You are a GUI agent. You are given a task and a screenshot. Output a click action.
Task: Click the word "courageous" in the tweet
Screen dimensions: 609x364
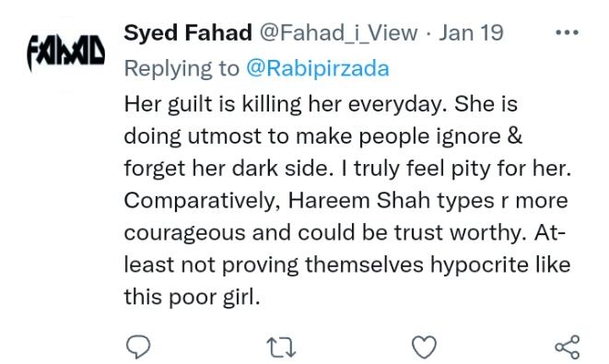185,233
